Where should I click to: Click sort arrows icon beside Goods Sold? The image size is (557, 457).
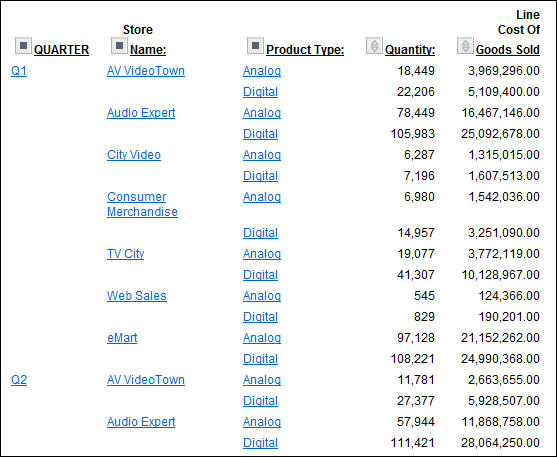(x=465, y=45)
